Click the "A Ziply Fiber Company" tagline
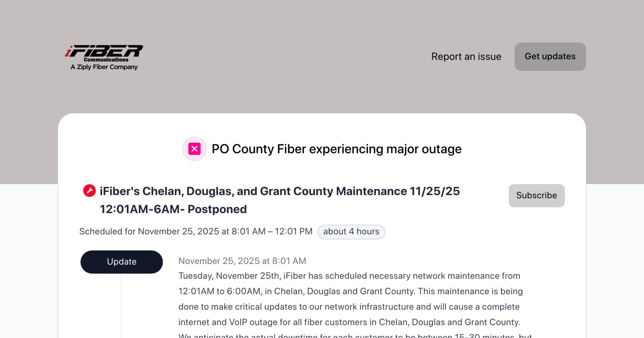 104,67
